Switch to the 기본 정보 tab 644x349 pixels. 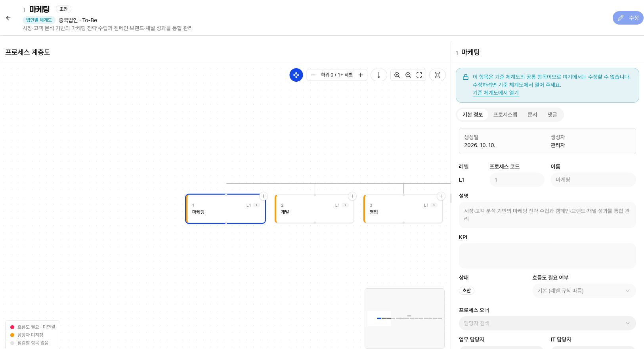[472, 115]
